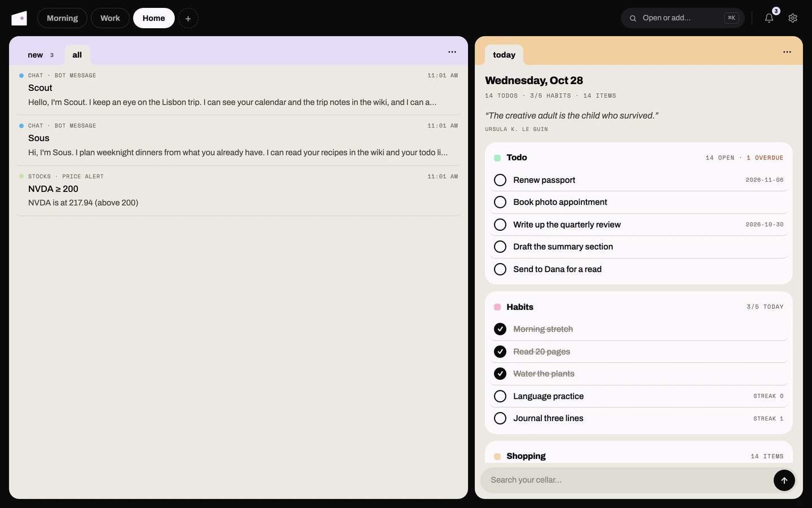The height and width of the screenshot is (508, 812).
Task: Click the 3/5 TODAY habits count
Action: click(765, 307)
